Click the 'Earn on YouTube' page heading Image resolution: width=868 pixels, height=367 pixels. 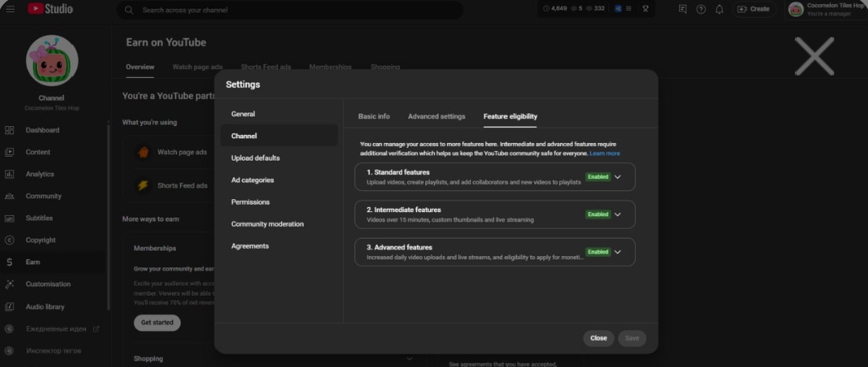[x=166, y=43]
